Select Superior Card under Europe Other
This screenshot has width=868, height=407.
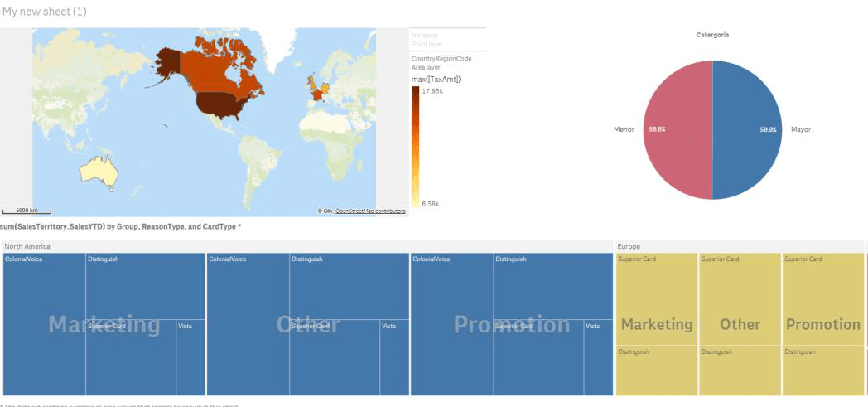click(740, 299)
